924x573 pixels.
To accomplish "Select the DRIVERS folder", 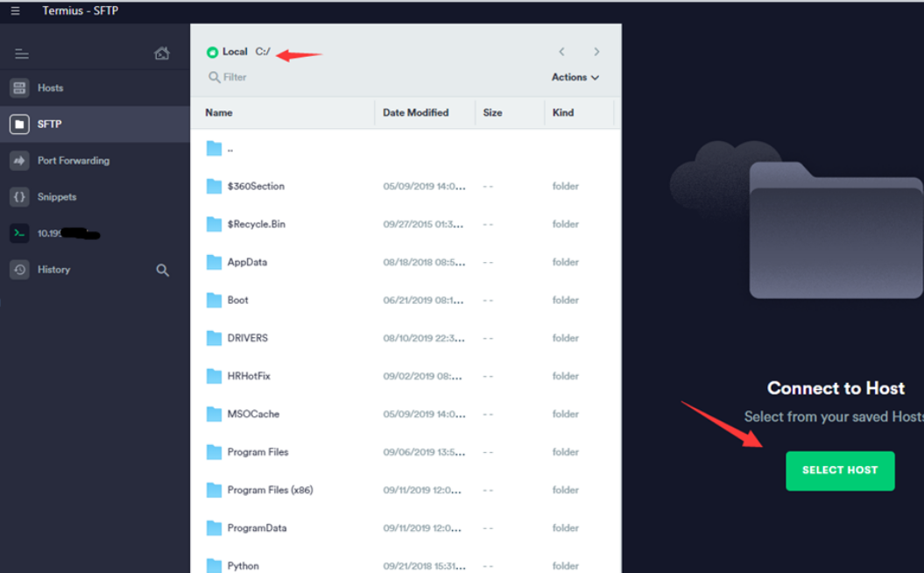I will [406, 338].
